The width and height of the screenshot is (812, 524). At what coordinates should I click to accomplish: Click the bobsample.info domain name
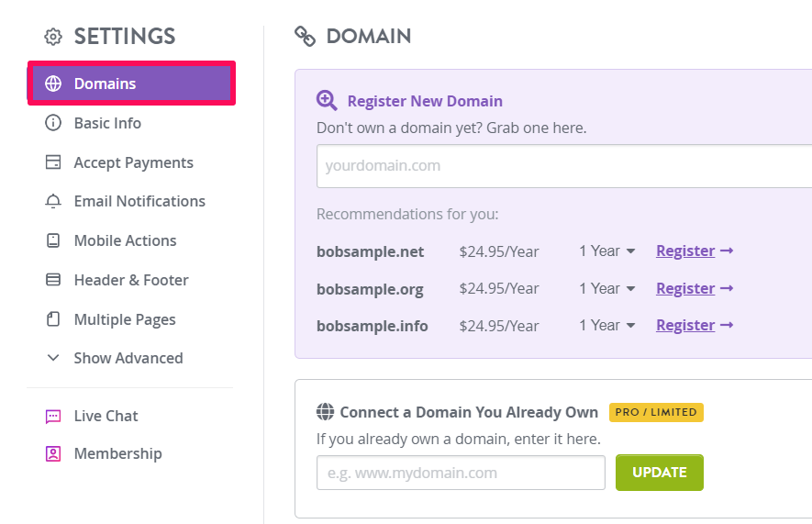373,326
